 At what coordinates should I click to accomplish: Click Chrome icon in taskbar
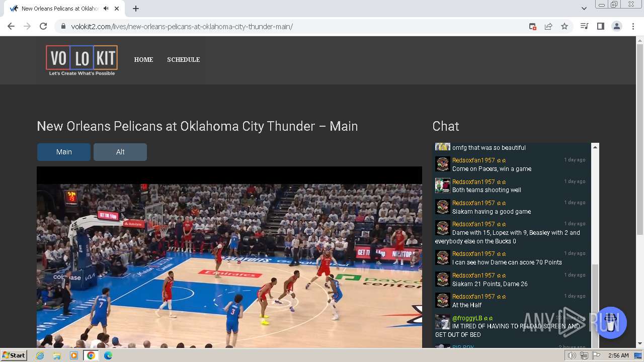coord(91,355)
